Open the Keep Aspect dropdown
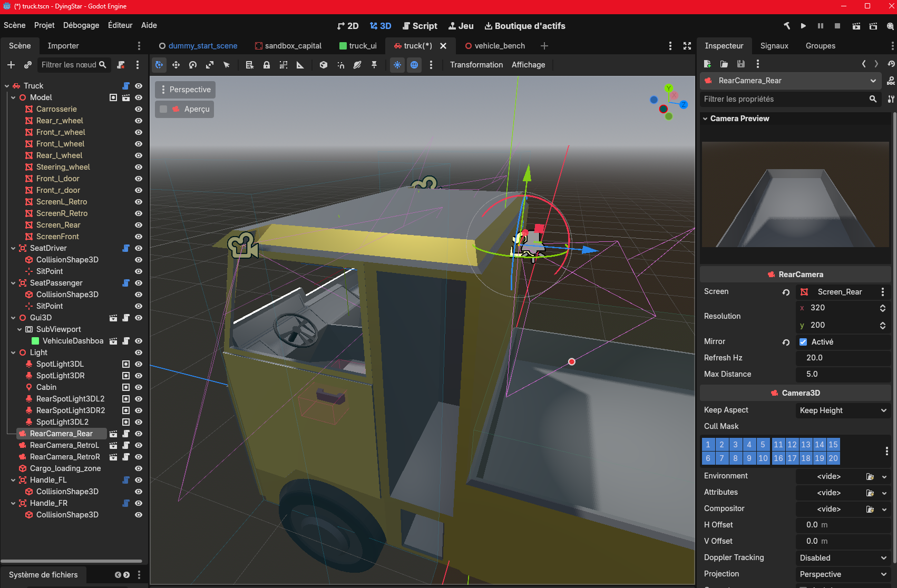 pos(843,410)
